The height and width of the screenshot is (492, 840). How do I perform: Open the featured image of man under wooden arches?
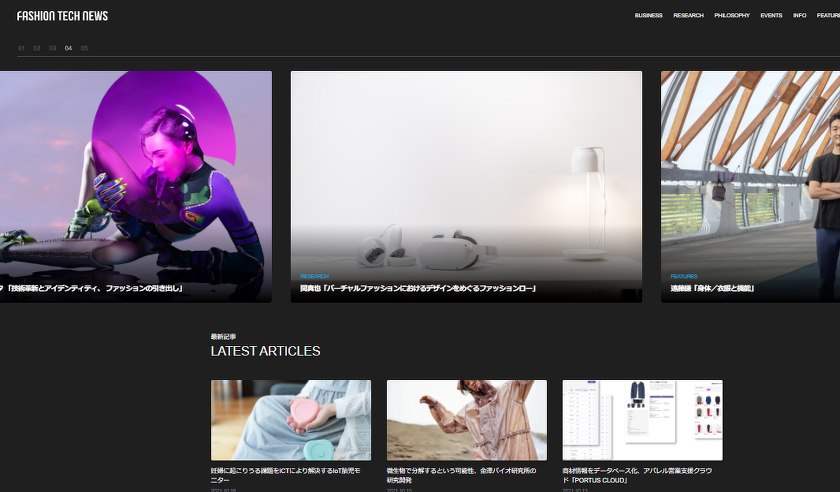(750, 170)
